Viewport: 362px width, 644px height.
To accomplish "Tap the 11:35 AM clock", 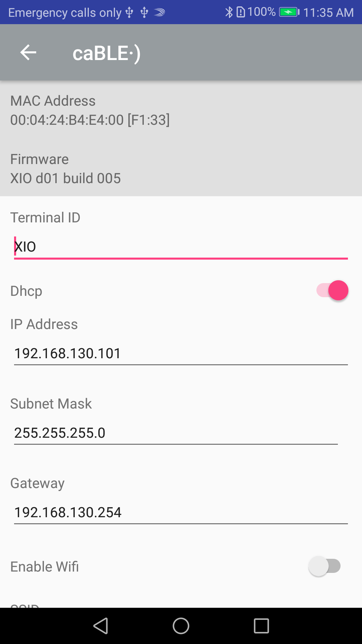I will [x=328, y=13].
